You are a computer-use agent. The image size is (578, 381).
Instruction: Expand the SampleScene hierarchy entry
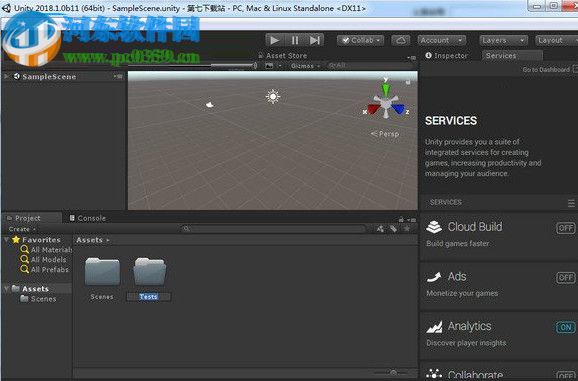click(6, 76)
